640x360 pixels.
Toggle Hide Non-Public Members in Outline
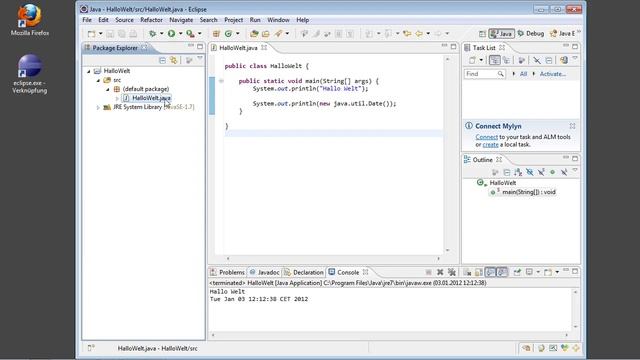[x=552, y=172]
